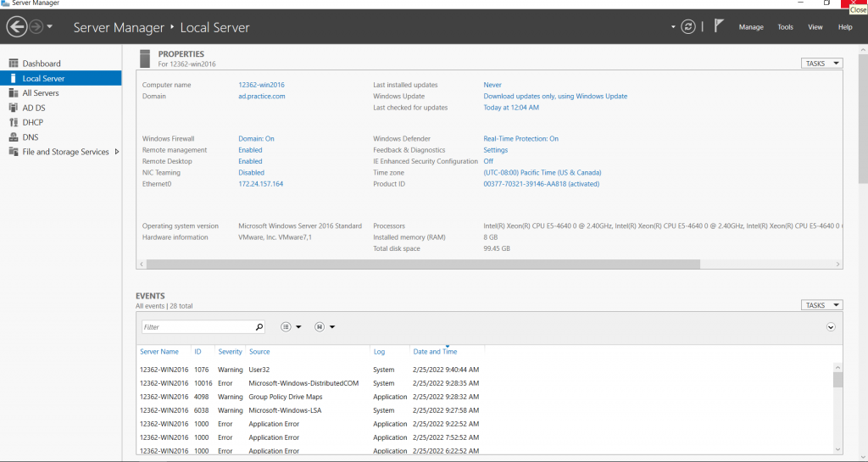Screen dimensions: 868x462
Task: Click the back navigation arrow
Action: click(17, 26)
